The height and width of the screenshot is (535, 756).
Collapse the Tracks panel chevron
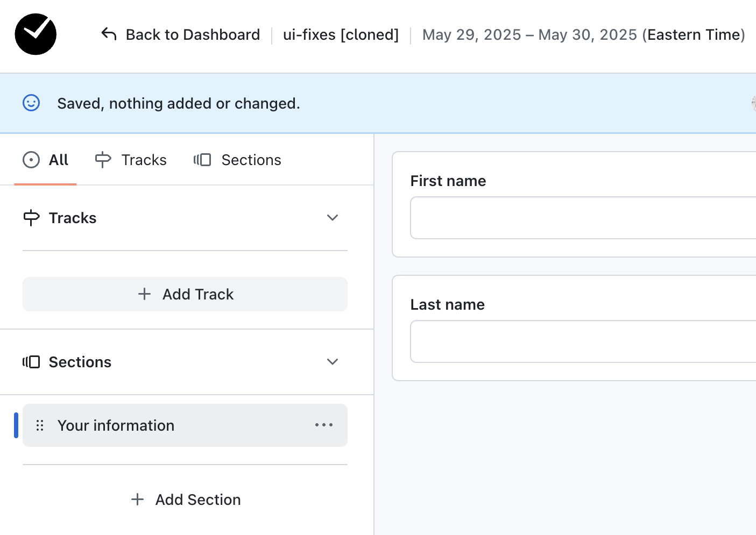333,218
